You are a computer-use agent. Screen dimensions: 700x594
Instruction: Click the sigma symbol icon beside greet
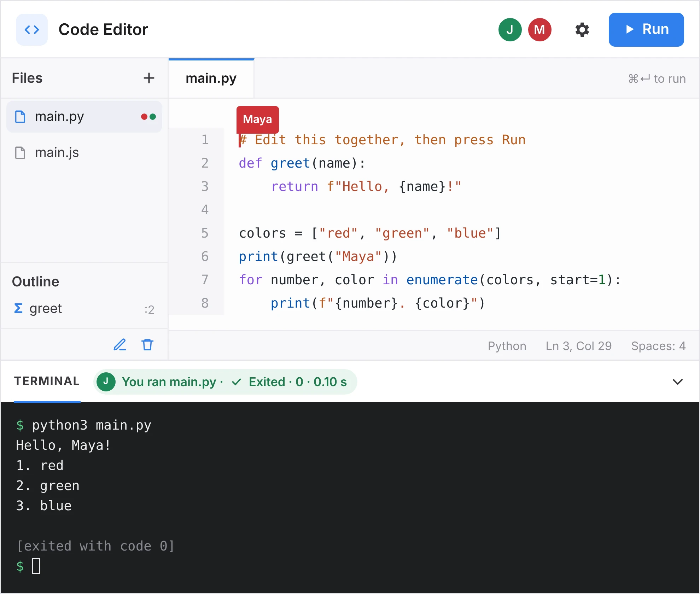(18, 309)
